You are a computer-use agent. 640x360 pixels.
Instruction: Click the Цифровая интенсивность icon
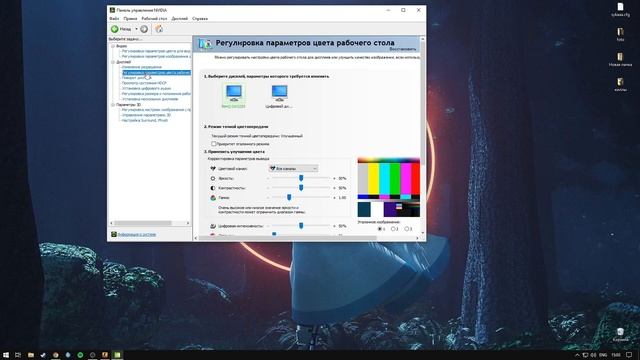point(213,226)
